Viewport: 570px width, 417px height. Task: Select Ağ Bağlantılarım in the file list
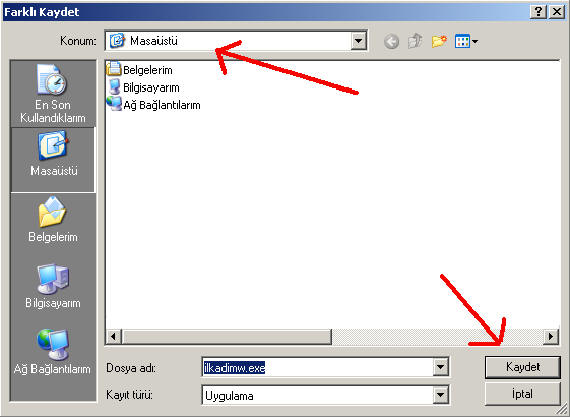[x=153, y=105]
